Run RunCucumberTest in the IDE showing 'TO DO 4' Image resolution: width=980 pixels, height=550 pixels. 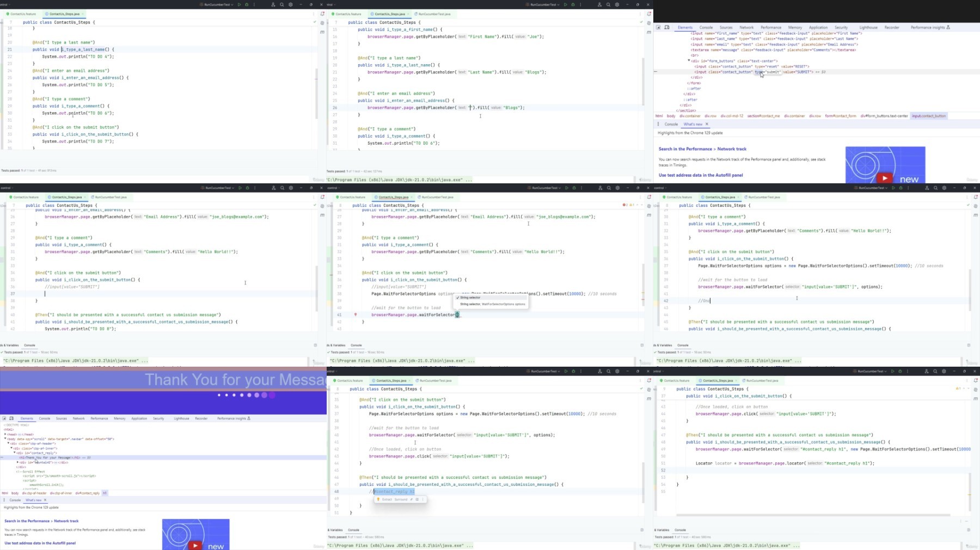(239, 4)
